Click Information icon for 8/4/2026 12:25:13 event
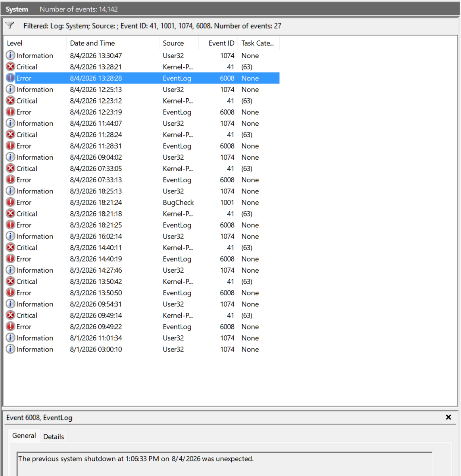 point(11,89)
